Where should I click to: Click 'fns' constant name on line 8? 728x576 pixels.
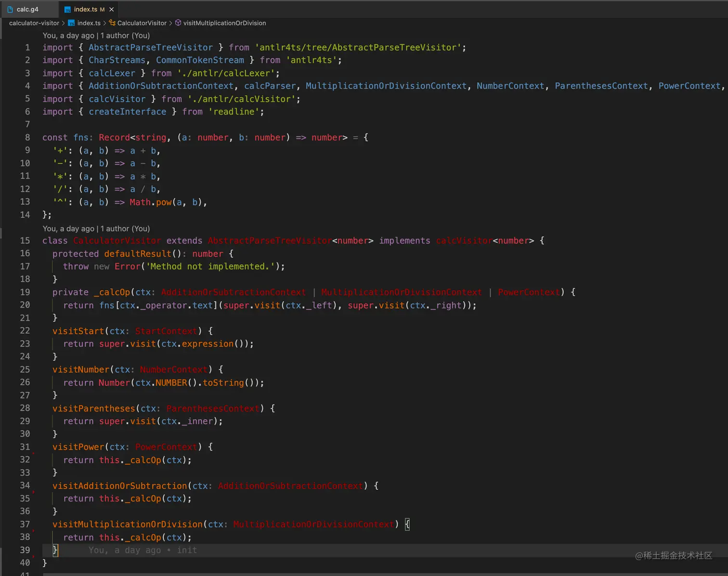[81, 138]
